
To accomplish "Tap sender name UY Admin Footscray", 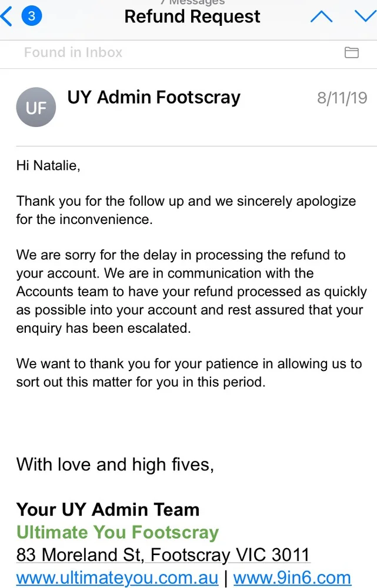I will (x=154, y=97).
